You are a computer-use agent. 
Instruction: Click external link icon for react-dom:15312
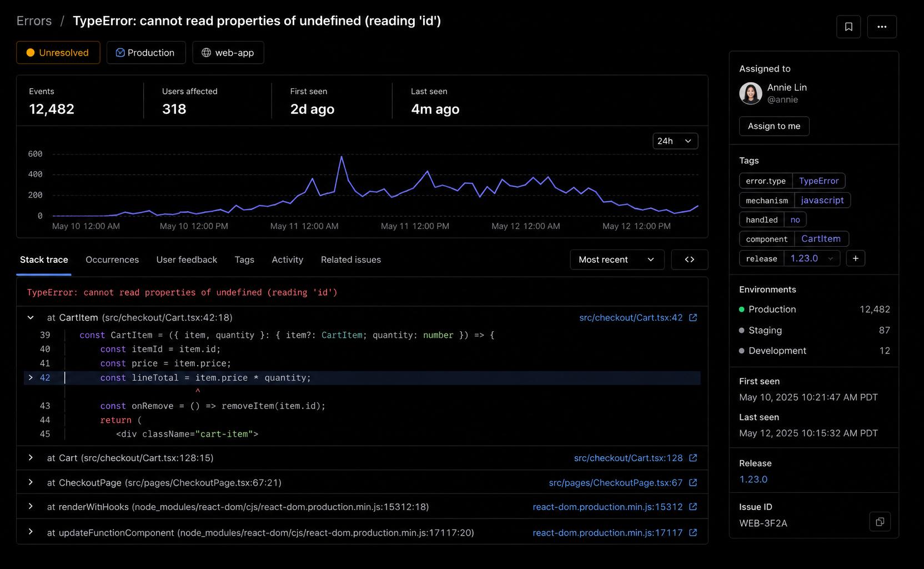coord(693,507)
